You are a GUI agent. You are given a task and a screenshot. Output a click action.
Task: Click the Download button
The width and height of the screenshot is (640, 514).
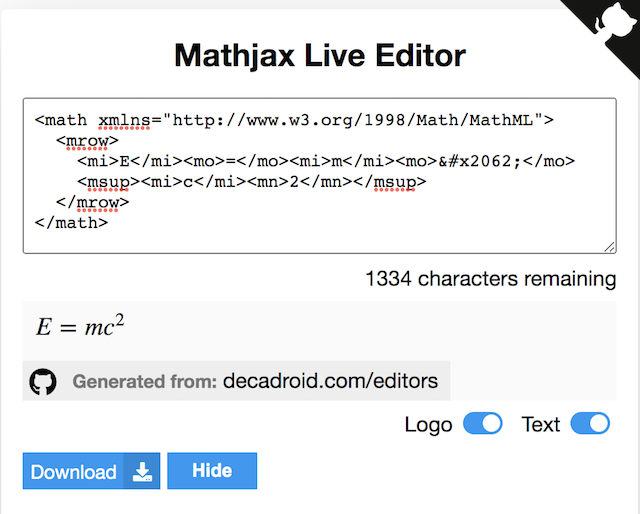(x=91, y=471)
